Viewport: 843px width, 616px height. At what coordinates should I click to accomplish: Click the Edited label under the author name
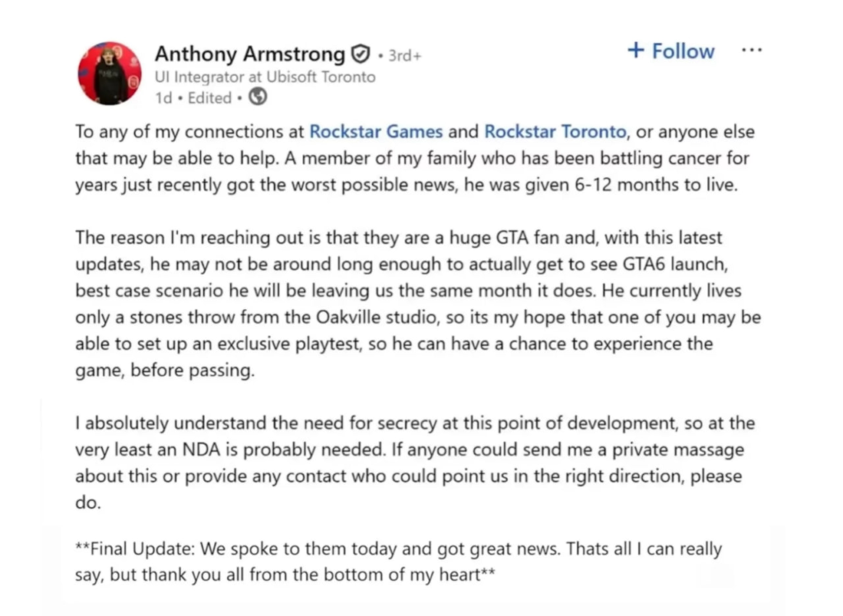(x=209, y=97)
